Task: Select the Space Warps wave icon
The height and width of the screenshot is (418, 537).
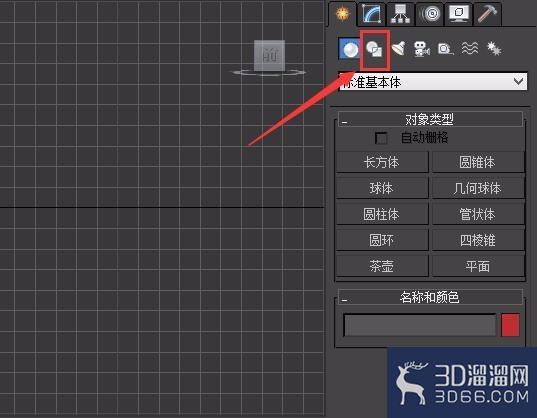Action: pos(470,49)
